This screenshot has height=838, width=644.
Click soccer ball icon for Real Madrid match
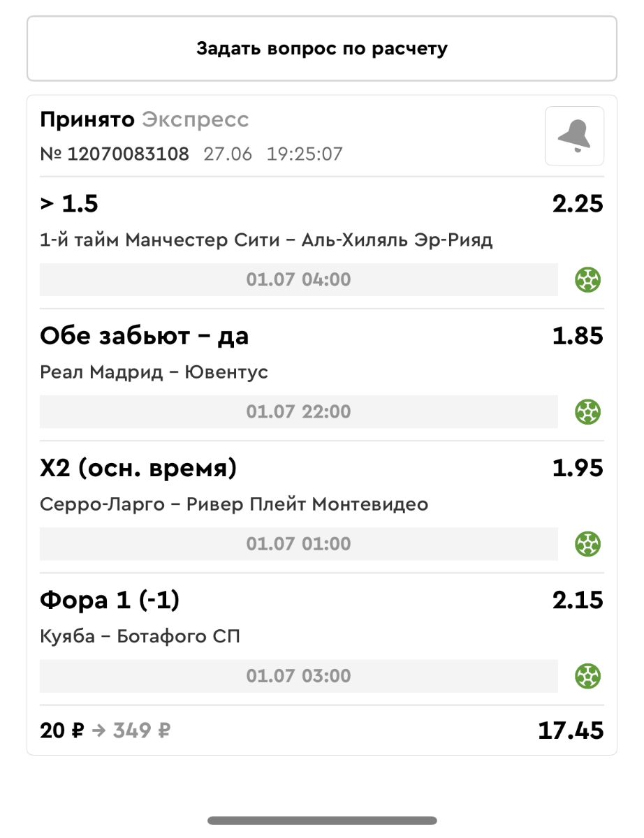[x=588, y=412]
